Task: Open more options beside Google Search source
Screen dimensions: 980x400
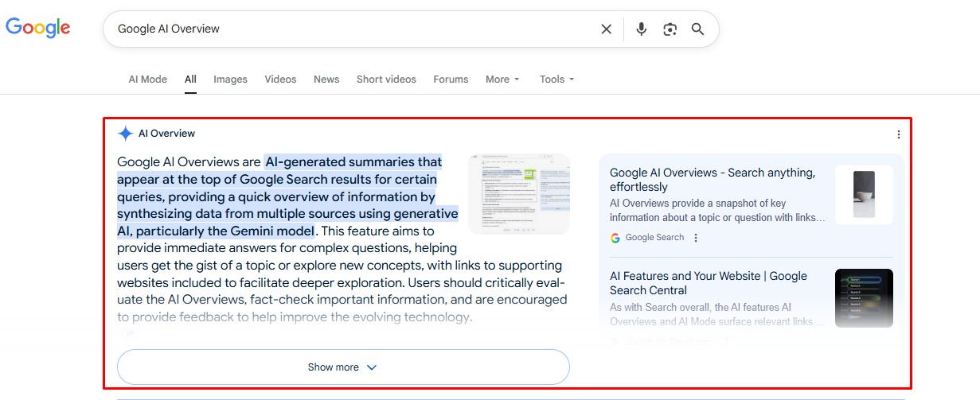Action: [x=696, y=238]
